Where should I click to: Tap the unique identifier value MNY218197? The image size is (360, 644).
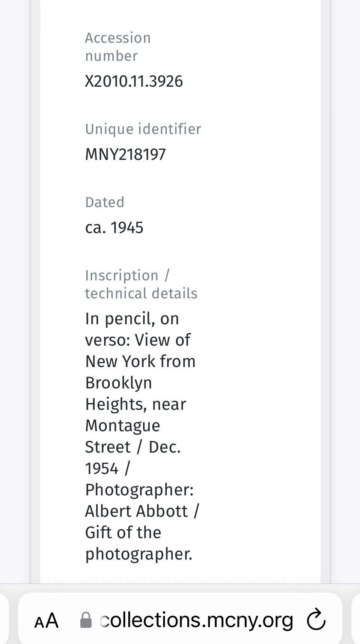coord(125,154)
